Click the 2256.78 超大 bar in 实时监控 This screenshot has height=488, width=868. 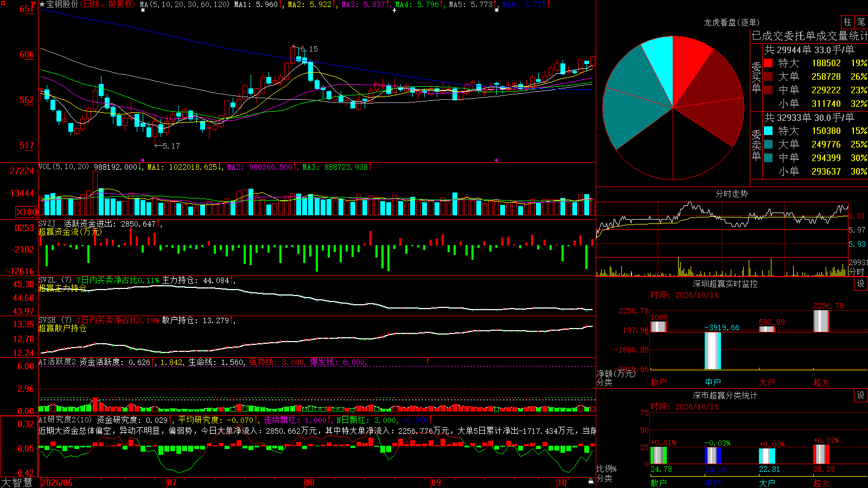click(x=821, y=321)
